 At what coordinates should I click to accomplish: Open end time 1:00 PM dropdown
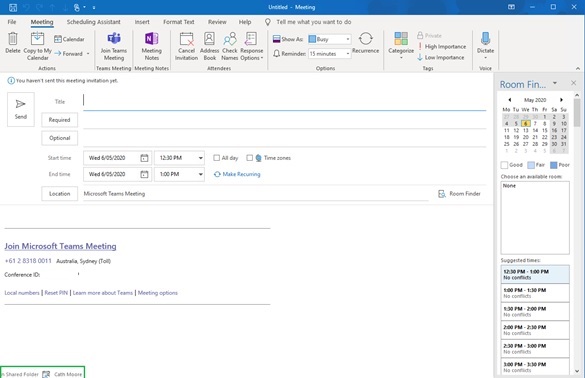coord(201,174)
